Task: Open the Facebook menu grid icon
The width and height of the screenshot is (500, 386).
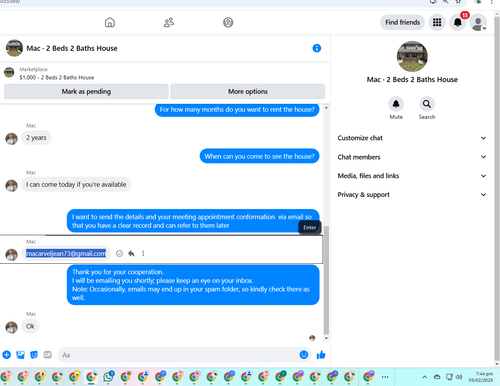Action: 437,22
